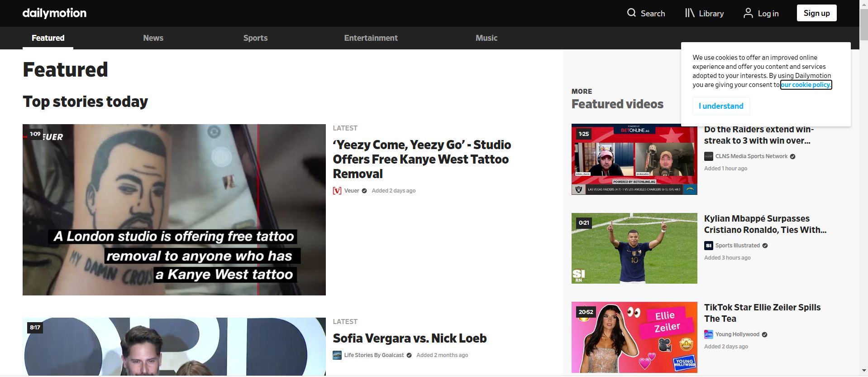The height and width of the screenshot is (377, 868).
Task: Open search via magnifier icon
Action: pyautogui.click(x=631, y=13)
